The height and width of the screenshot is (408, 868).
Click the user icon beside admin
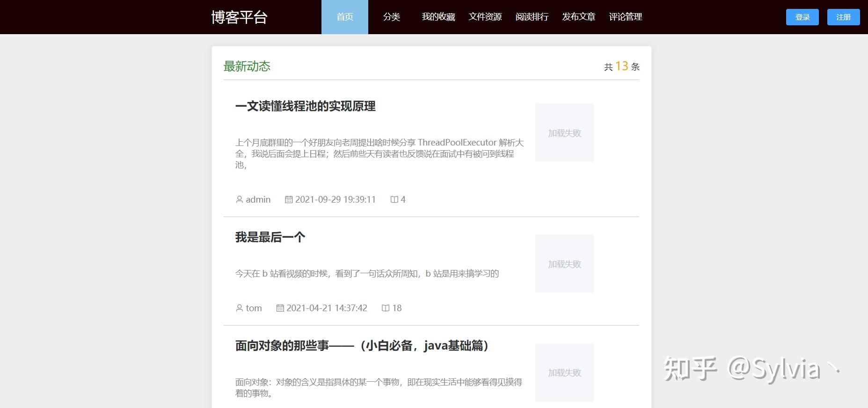point(239,199)
